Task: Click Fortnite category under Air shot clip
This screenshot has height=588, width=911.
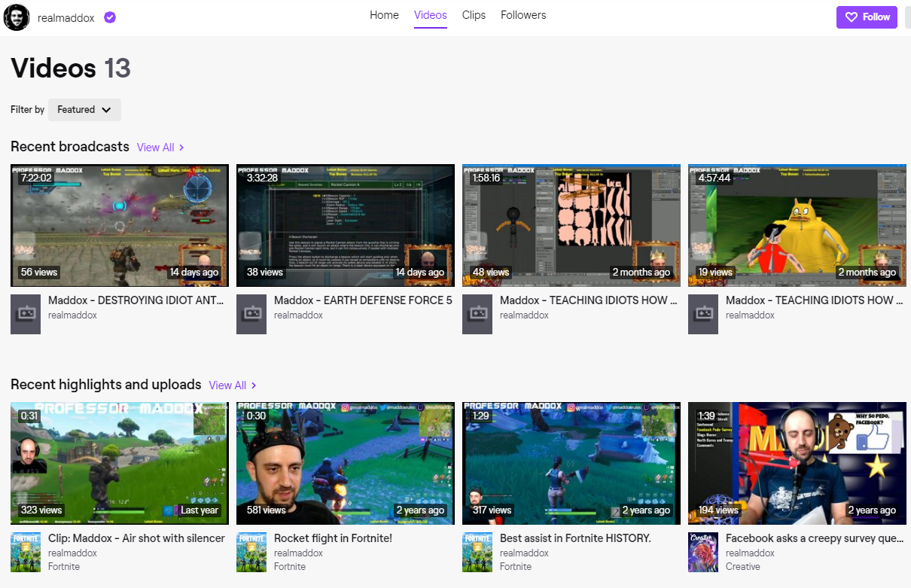Action: click(x=64, y=567)
